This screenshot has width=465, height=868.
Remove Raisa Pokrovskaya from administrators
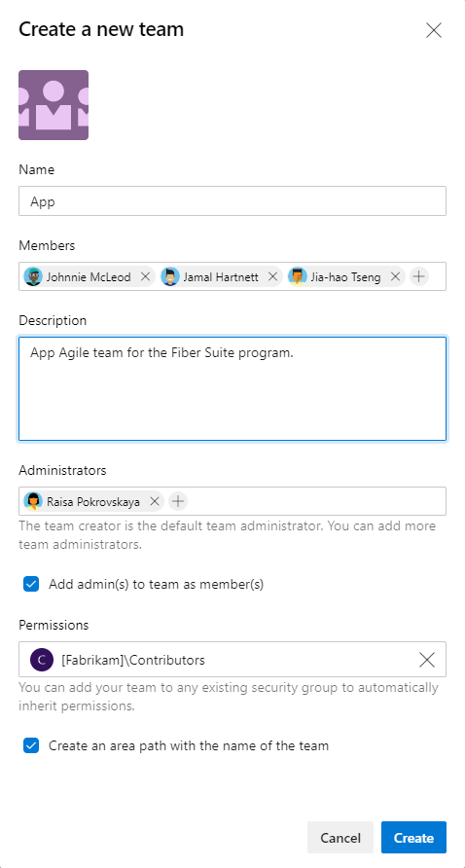155,501
